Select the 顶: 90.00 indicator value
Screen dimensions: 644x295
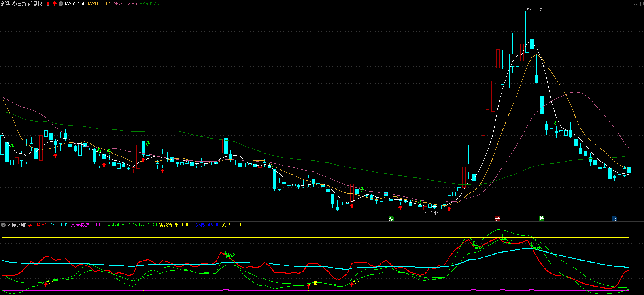pyautogui.click(x=231, y=225)
